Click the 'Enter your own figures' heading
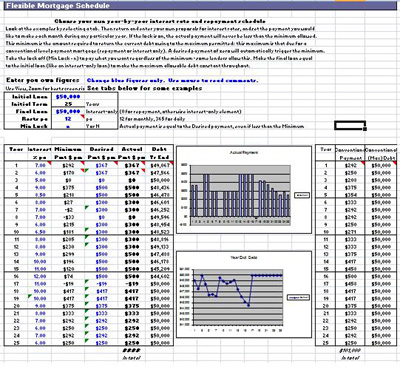This screenshot has width=400, height=381. click(43, 80)
